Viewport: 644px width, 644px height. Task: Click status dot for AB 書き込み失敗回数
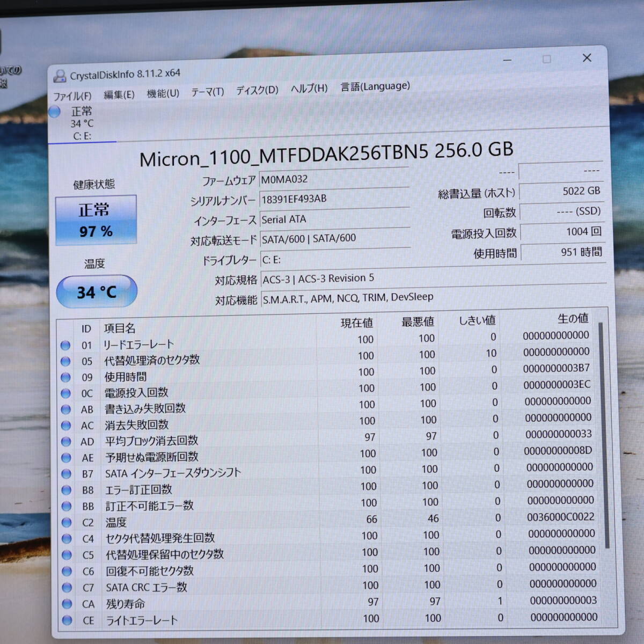tap(65, 409)
